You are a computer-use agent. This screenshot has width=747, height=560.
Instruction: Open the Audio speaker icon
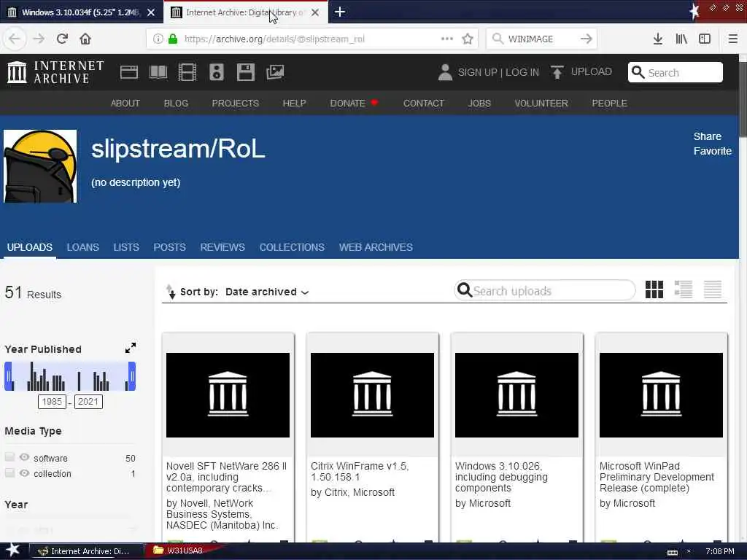coord(217,72)
